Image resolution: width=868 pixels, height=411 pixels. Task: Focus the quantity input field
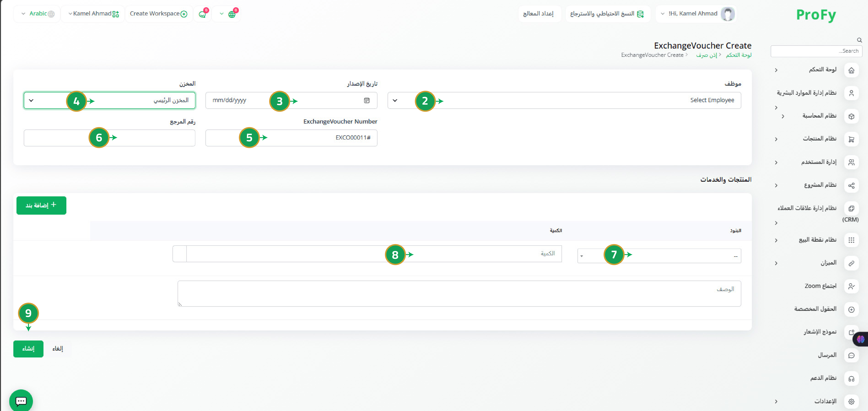[374, 254]
